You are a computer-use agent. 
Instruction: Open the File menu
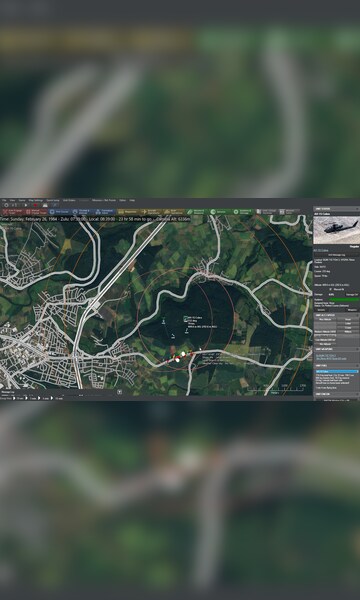pyautogui.click(x=3, y=200)
